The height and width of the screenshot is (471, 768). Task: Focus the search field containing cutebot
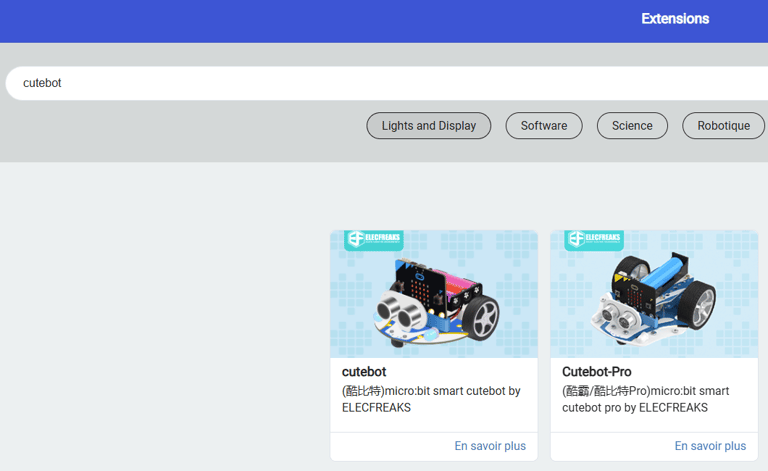coord(387,83)
